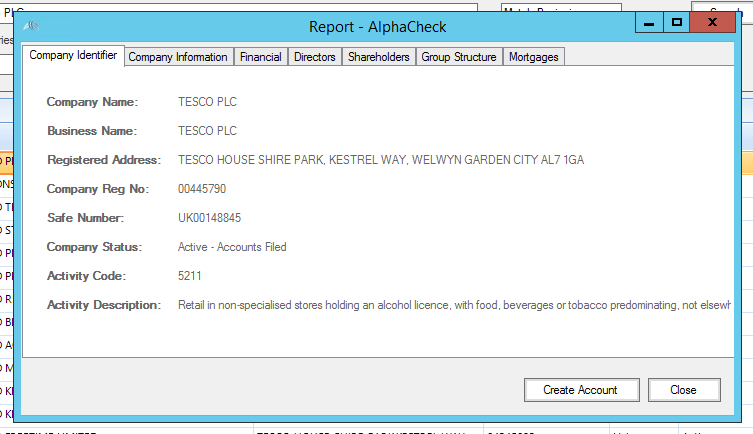Minimize the Report - AlphaCheck window
This screenshot has width=753, height=434.
click(x=649, y=23)
